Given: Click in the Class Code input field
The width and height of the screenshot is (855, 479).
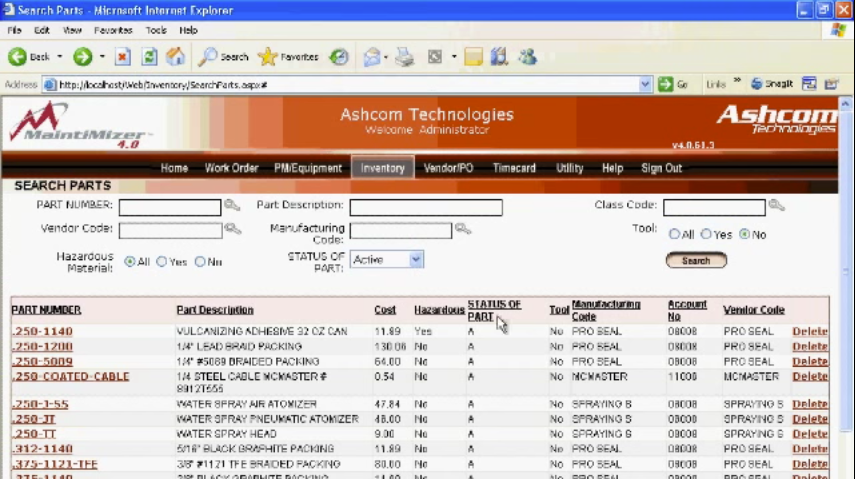Looking at the screenshot, I should (714, 207).
